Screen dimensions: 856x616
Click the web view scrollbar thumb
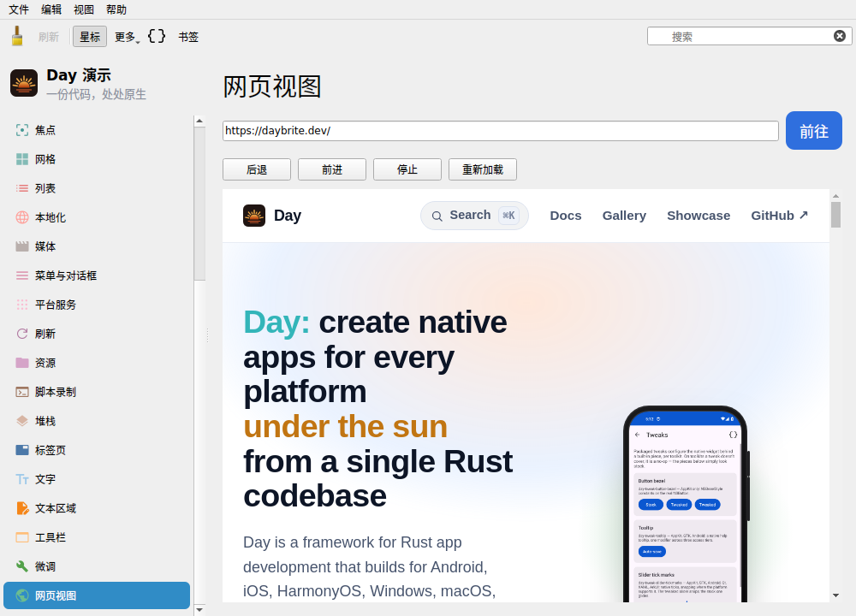pos(835,215)
